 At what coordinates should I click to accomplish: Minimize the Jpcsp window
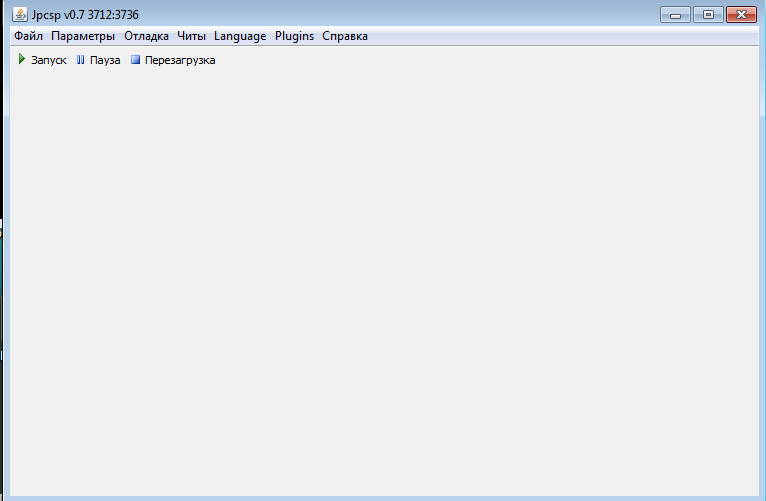(675, 15)
